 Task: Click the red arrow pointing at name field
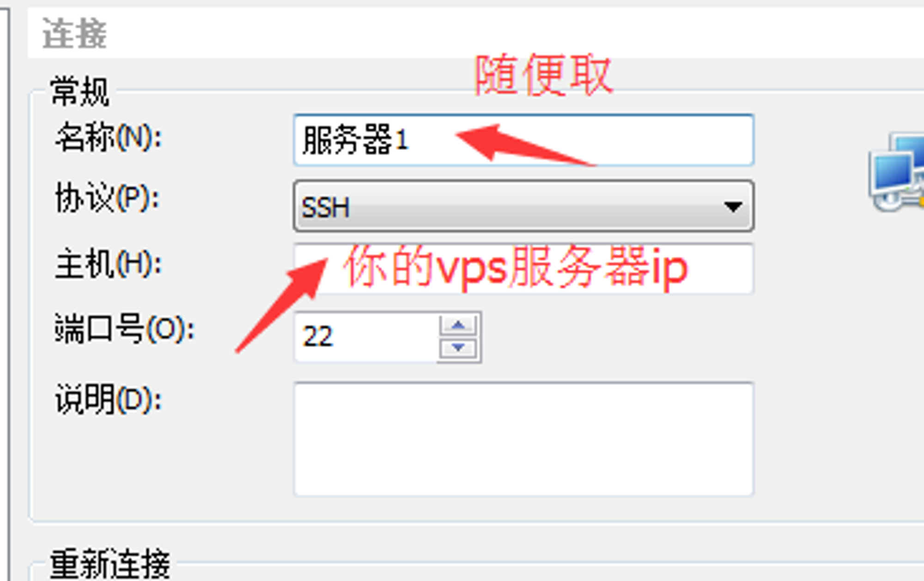(x=524, y=144)
